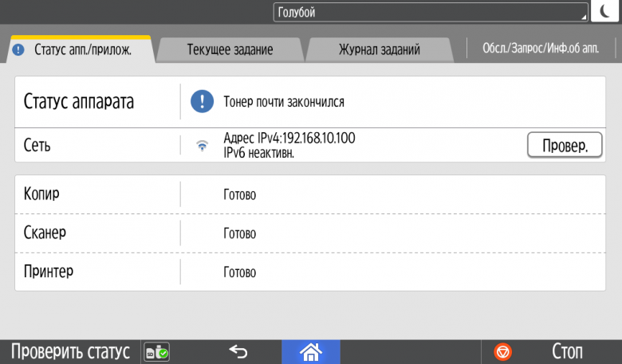Expand the Голубой message dropdown
Screen dimensions: 622x364
point(431,12)
